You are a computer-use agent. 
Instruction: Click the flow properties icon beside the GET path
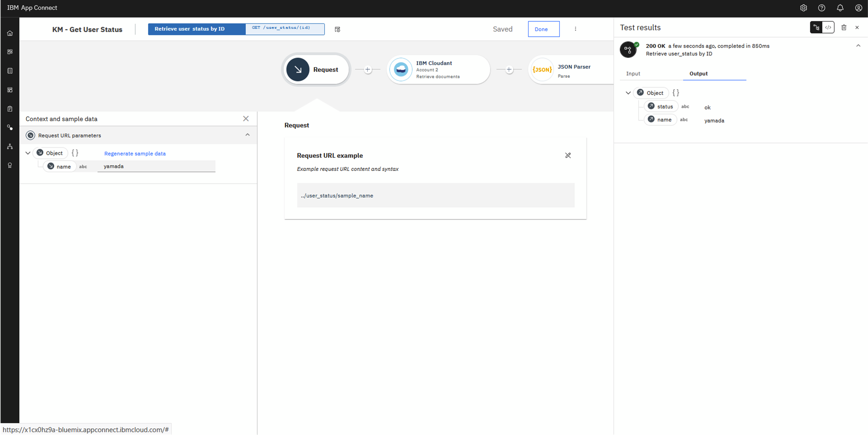tap(338, 29)
